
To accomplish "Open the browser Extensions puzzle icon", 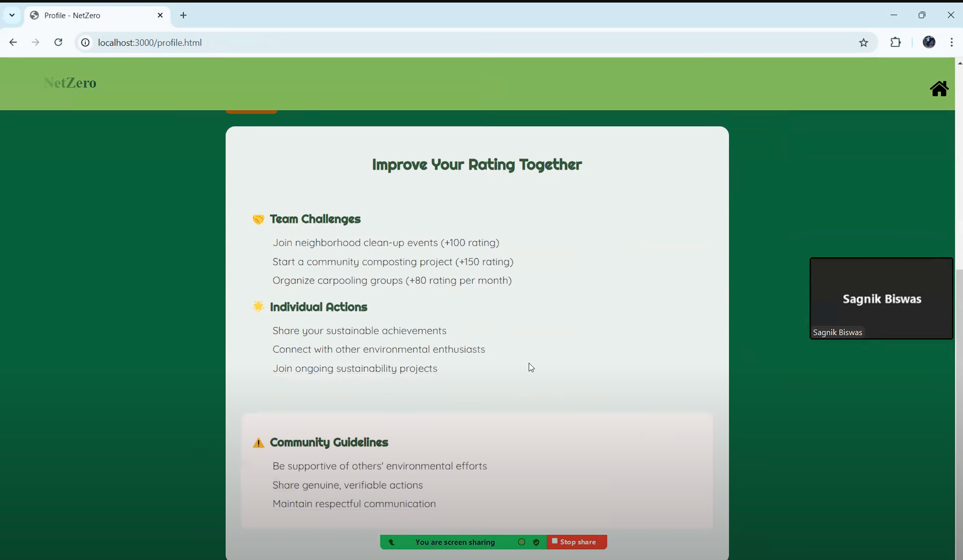I will (895, 42).
